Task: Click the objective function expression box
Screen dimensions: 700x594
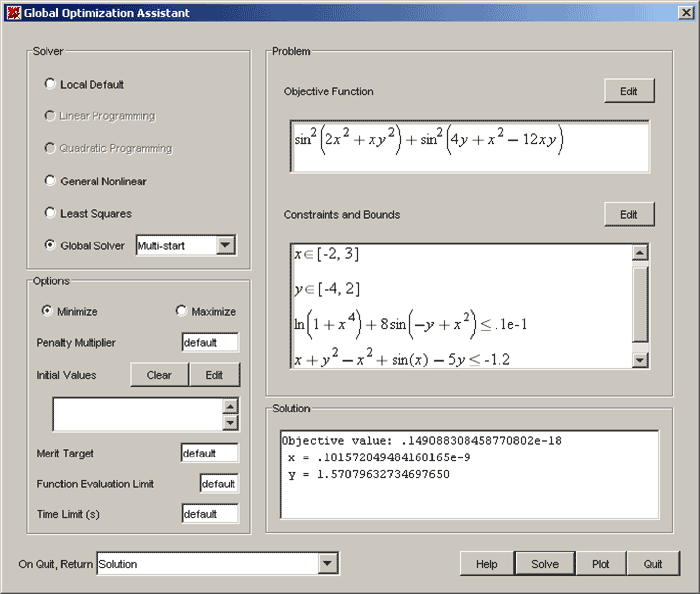Action: click(470, 146)
